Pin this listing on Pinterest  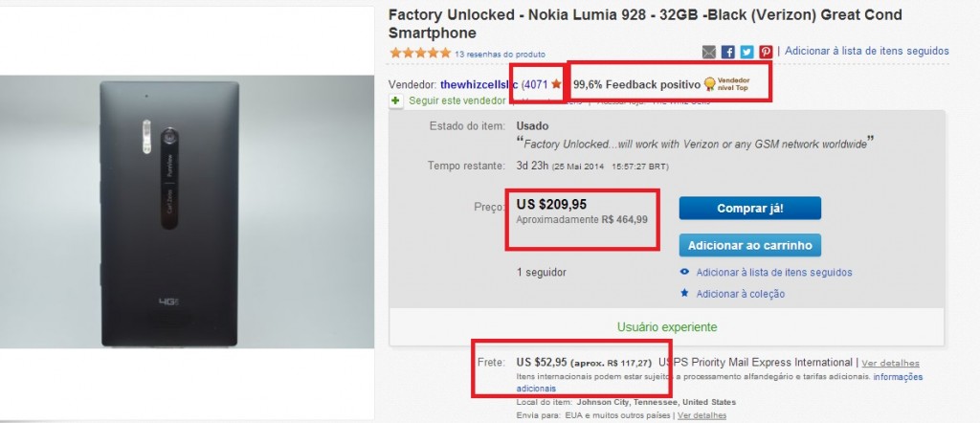click(x=765, y=52)
